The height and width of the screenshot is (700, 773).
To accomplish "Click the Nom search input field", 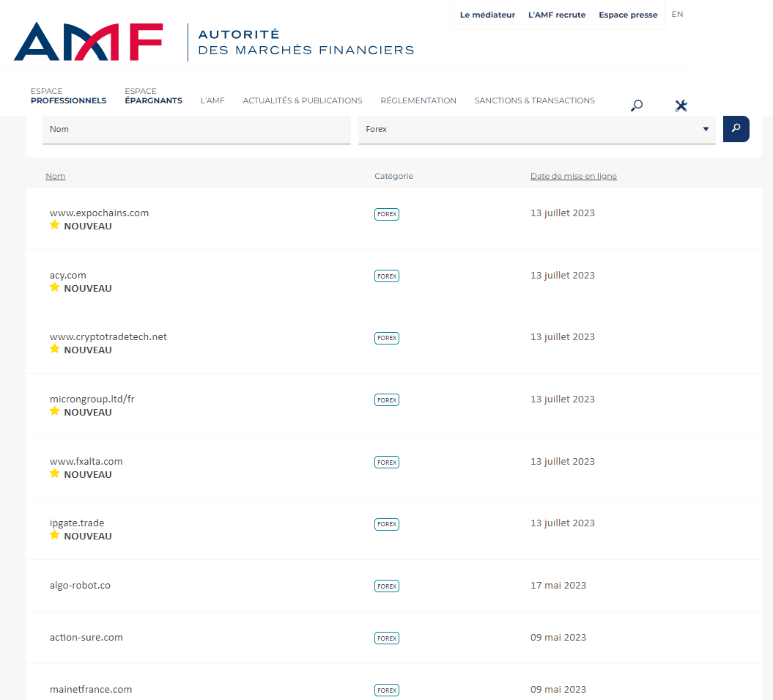I will (x=196, y=129).
